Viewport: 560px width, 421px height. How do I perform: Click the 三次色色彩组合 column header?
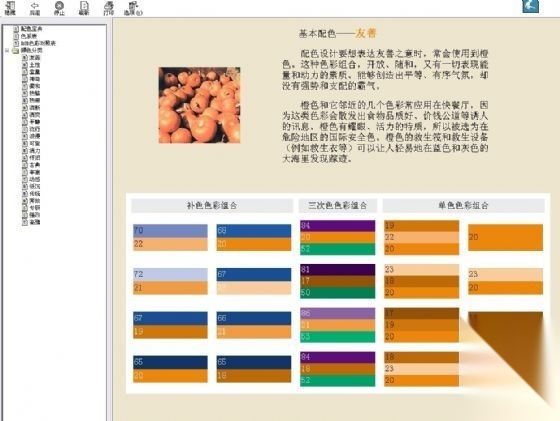pyautogui.click(x=338, y=205)
